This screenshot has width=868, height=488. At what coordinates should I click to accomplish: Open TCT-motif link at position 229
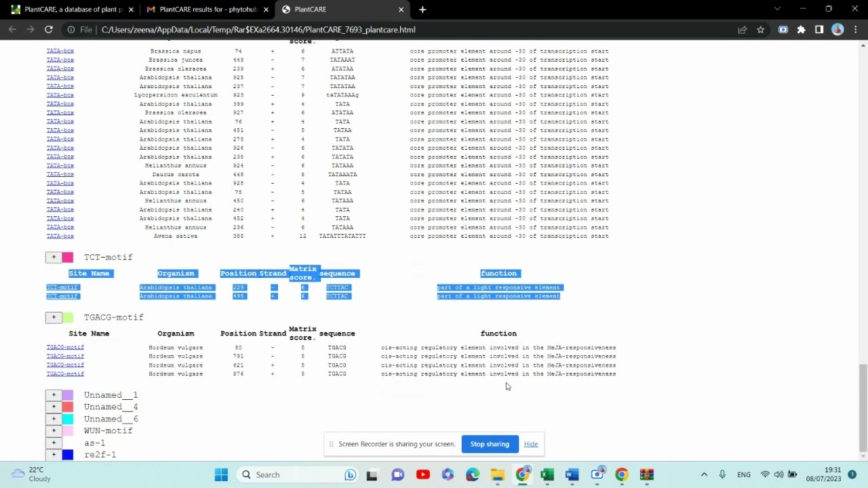point(62,287)
